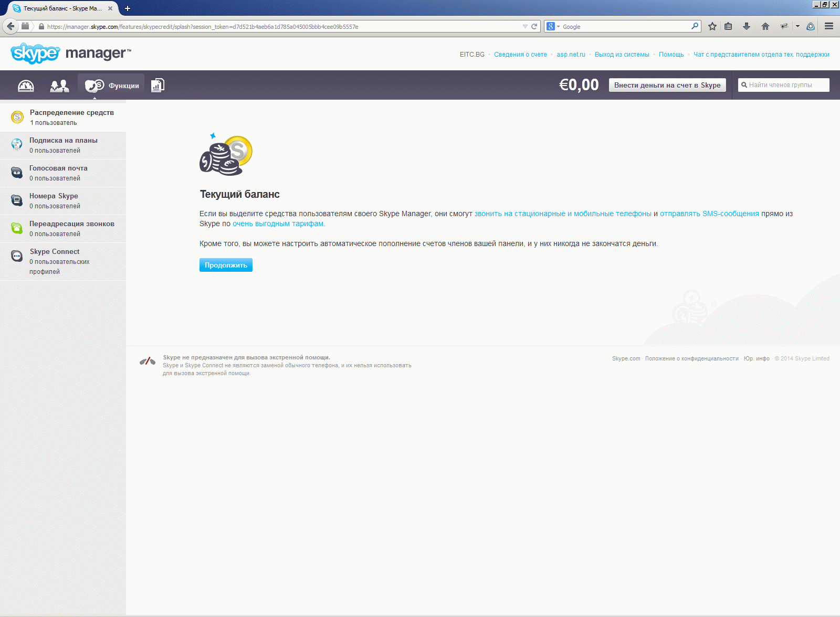Open the reports icon in navigation bar
Viewport: 840px width, 617px height.
coord(157,86)
